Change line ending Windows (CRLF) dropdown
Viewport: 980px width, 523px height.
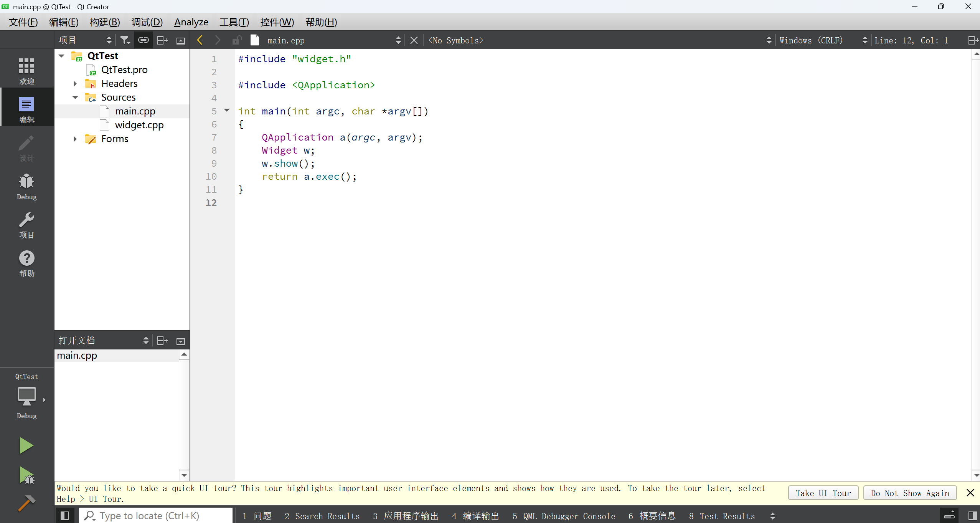click(x=823, y=40)
